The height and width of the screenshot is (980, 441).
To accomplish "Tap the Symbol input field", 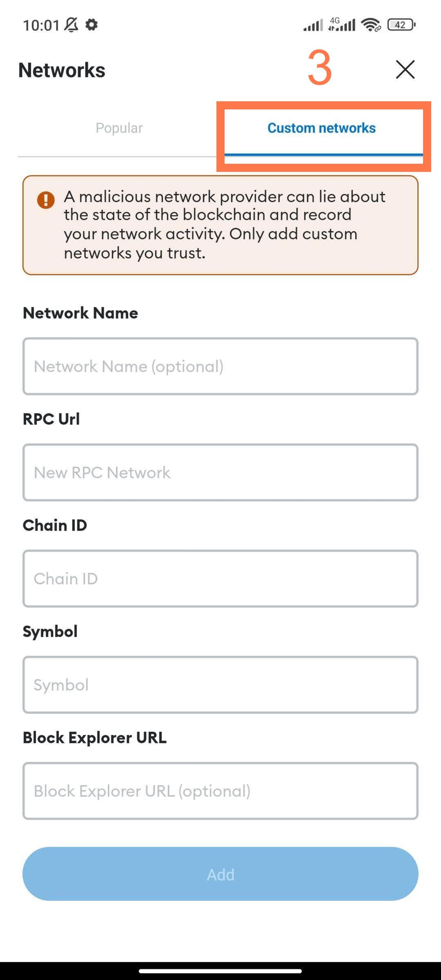I will tap(220, 684).
